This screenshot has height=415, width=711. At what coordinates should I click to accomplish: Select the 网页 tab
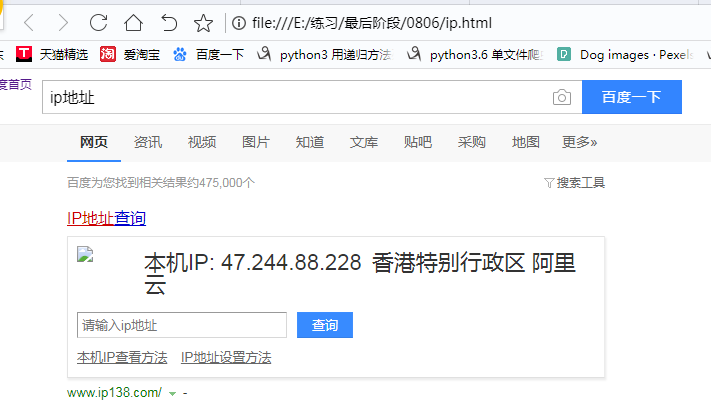pos(94,142)
